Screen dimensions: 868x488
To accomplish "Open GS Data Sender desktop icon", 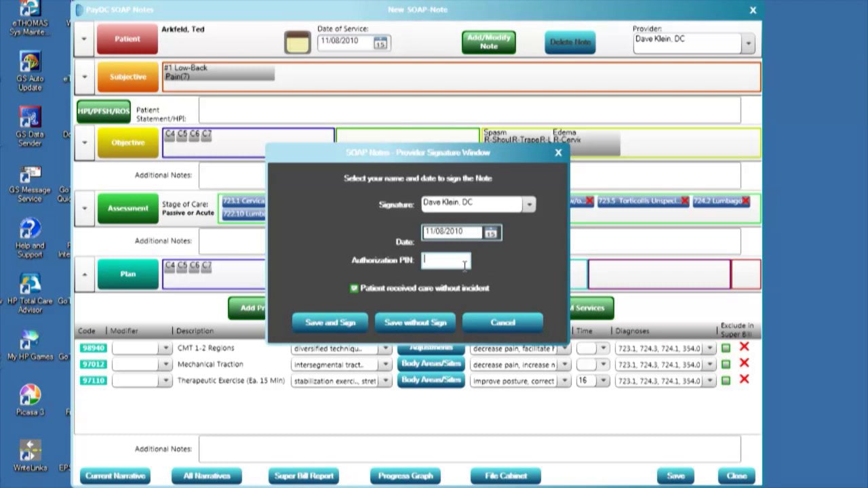I will 30,127.
